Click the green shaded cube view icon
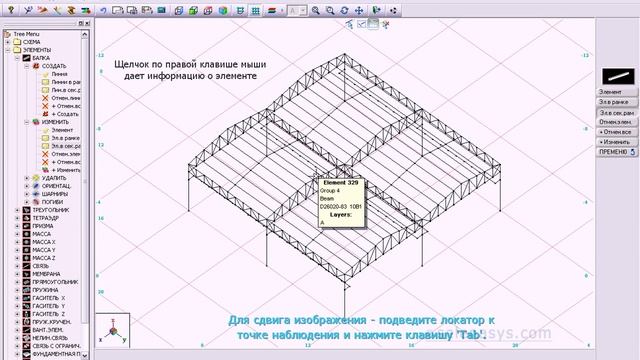The image size is (640, 360). click(x=193, y=10)
